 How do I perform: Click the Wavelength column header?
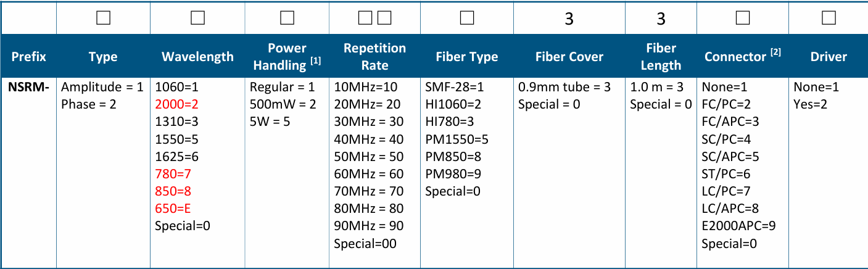point(197,57)
